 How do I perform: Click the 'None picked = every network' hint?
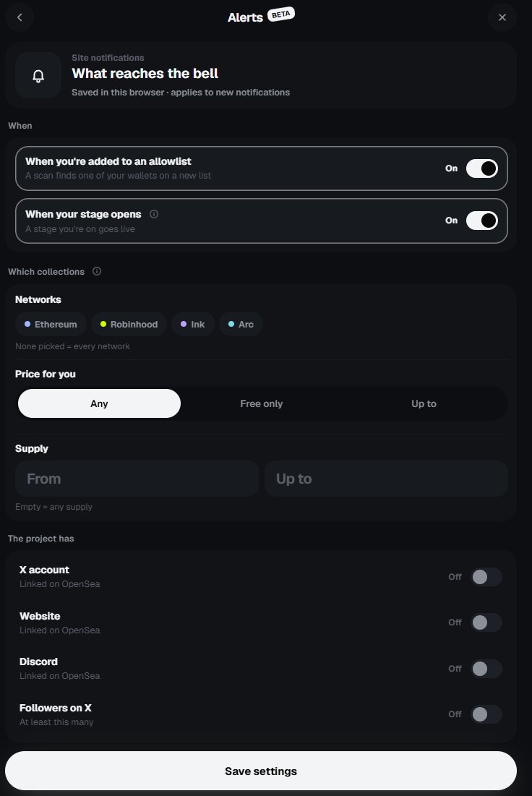point(72,346)
